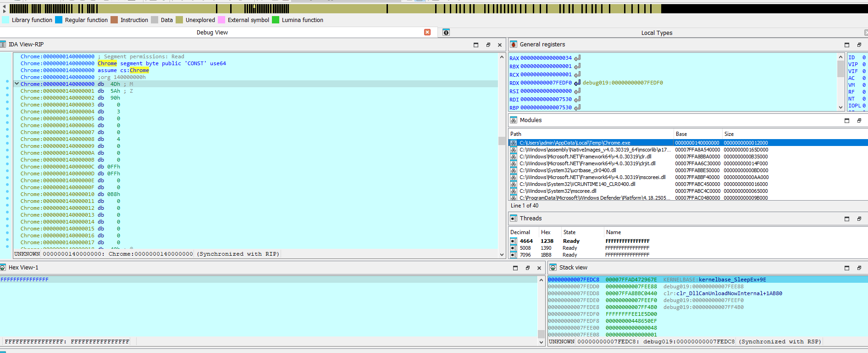Image resolution: width=868 pixels, height=353 pixels.
Task: Float the IDA View-RIP panel
Action: tap(488, 45)
